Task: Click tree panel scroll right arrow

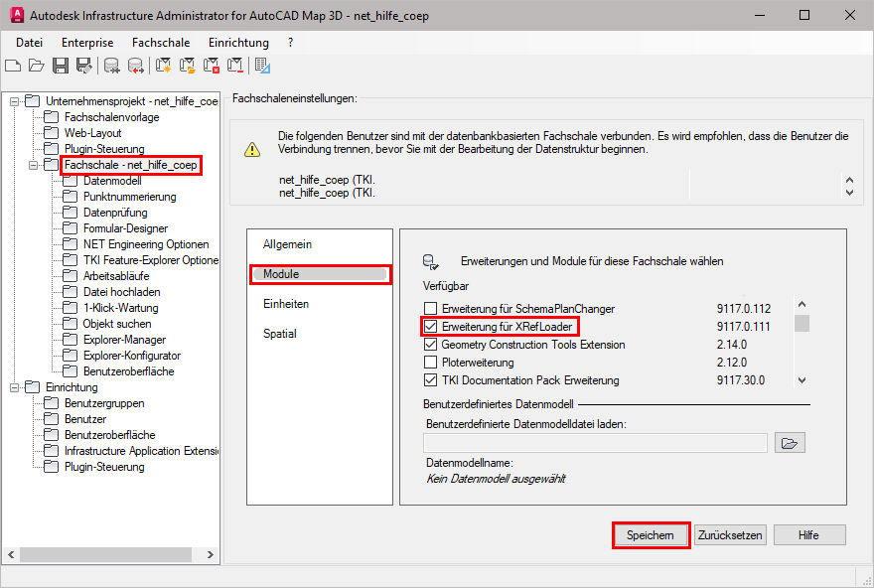Action: pos(211,554)
